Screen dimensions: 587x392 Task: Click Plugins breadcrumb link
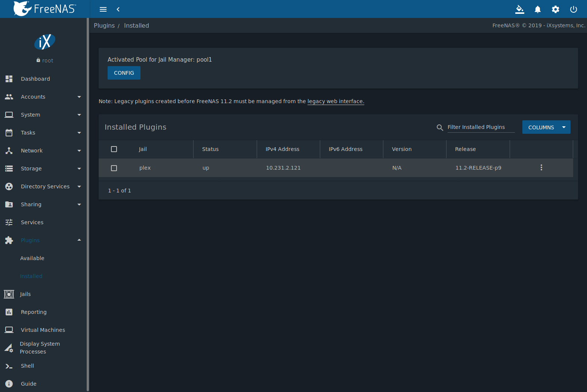pyautogui.click(x=104, y=25)
